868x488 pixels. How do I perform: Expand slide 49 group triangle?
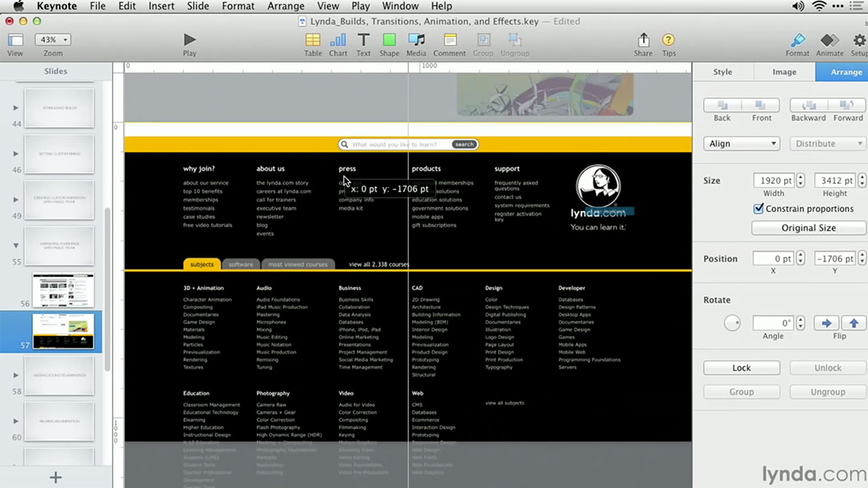pyautogui.click(x=16, y=200)
